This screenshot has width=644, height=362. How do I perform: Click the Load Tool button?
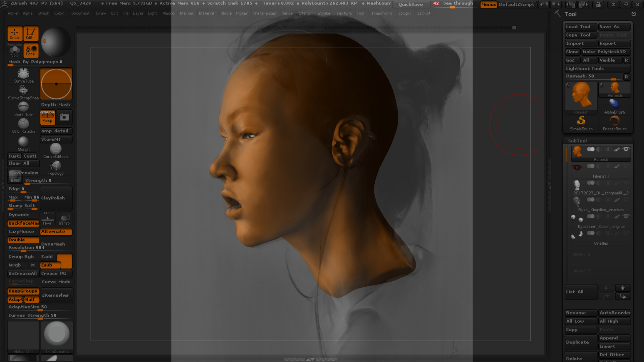581,26
